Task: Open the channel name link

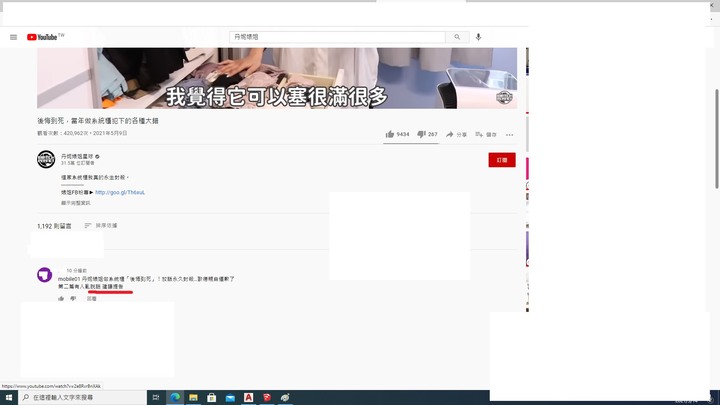Action: pos(77,156)
